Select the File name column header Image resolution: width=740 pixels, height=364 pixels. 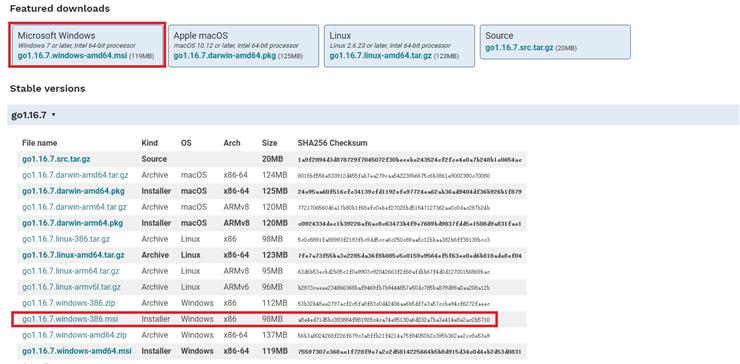click(40, 143)
